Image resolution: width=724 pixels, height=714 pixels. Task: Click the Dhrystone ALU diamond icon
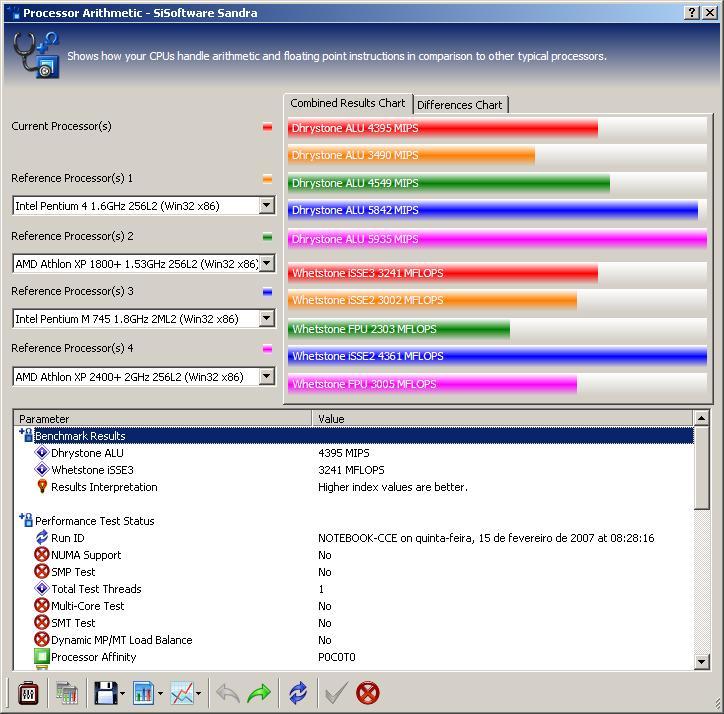[42, 452]
